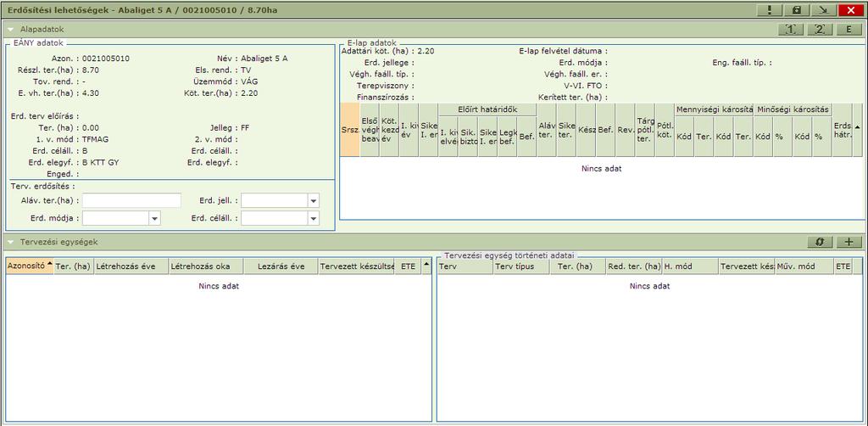
Task: Click scroll-up arrow of E-lap table
Action: [857, 126]
